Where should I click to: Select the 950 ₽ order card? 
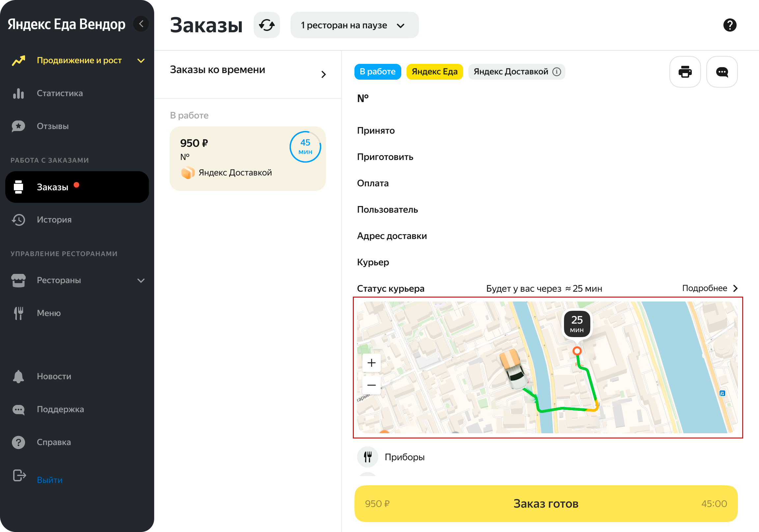click(248, 159)
